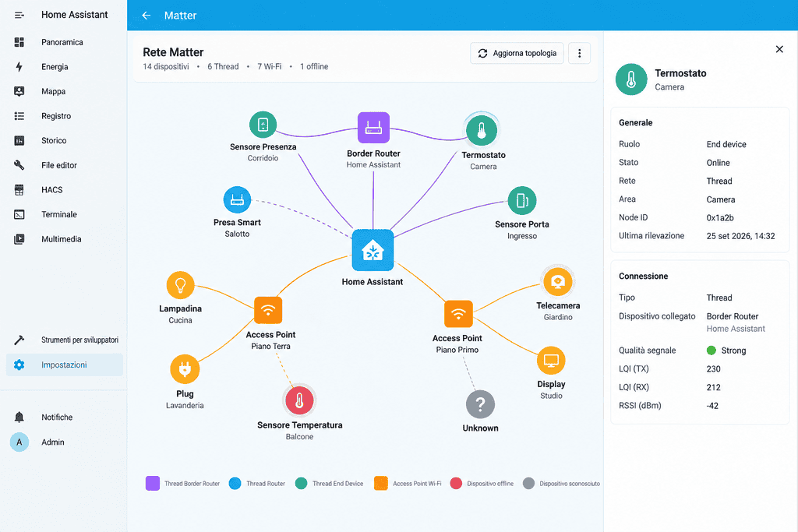
Task: Click the "7 Wi-Fi" summary text
Action: [269, 67]
